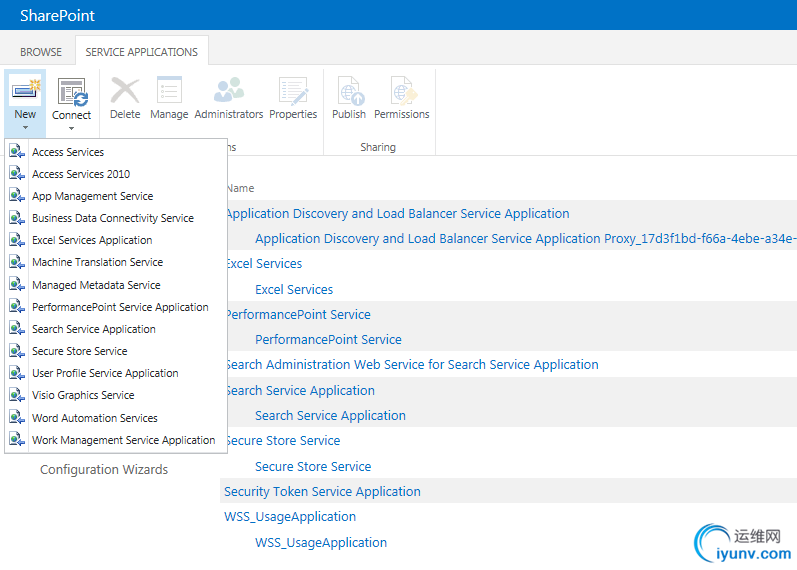Open the Security Token Service Application link
Image resolution: width=797 pixels, height=570 pixels.
coord(322,491)
